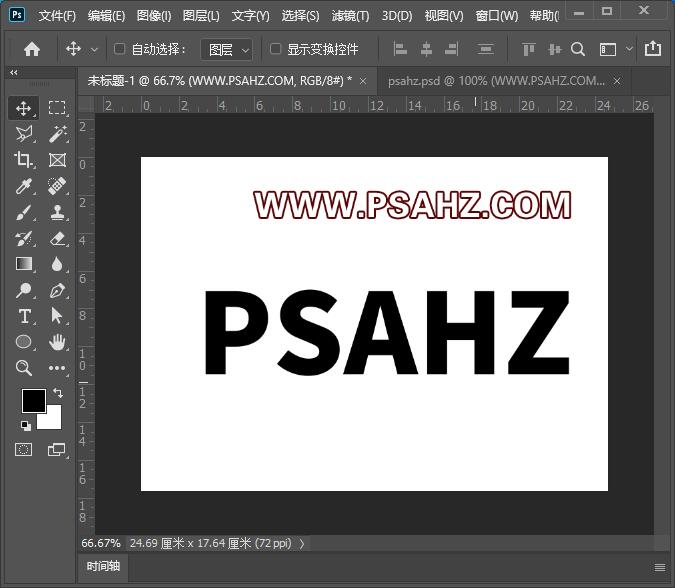The height and width of the screenshot is (588, 675).
Task: Open the 图层 auto-select dropdown
Action: pos(227,50)
